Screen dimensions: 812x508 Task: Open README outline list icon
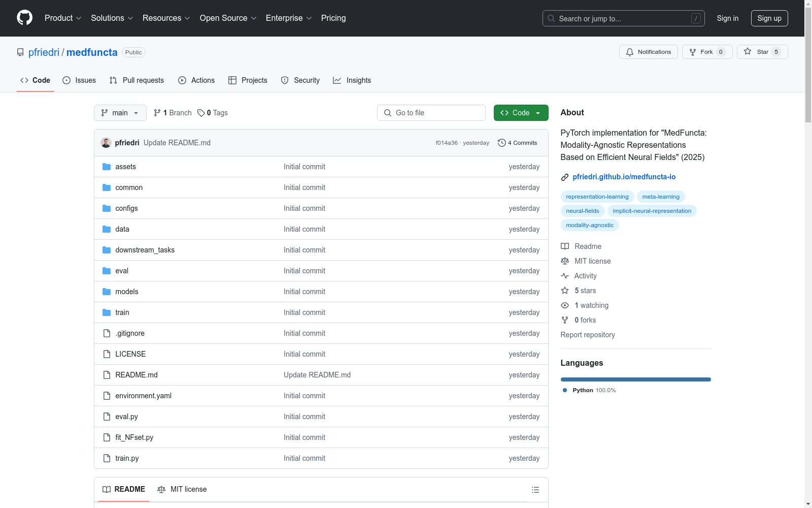point(535,490)
